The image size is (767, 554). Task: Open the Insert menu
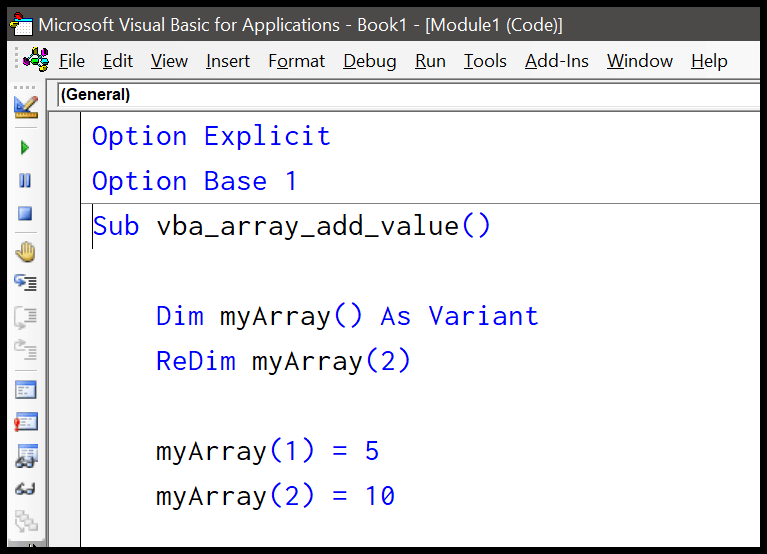coord(228,61)
